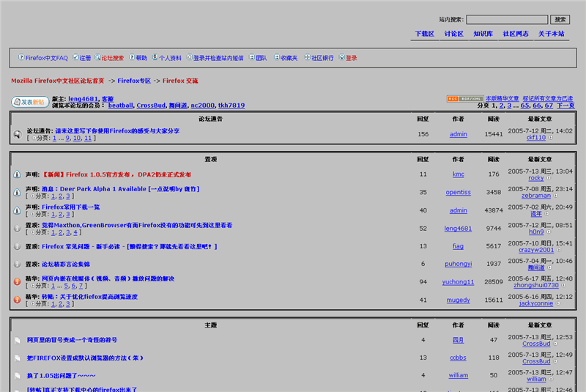Click icon next to Firefox中文FAQ link

pyautogui.click(x=21, y=57)
